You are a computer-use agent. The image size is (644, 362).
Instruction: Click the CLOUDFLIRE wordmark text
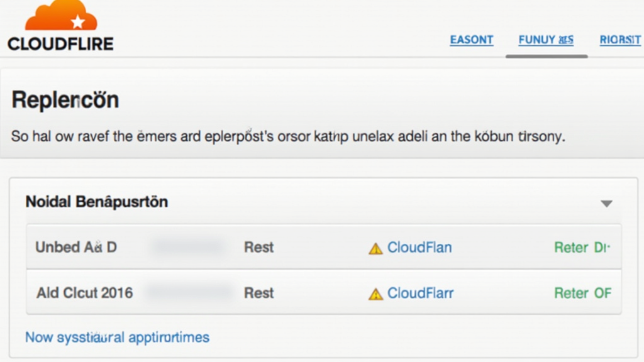[x=60, y=44]
